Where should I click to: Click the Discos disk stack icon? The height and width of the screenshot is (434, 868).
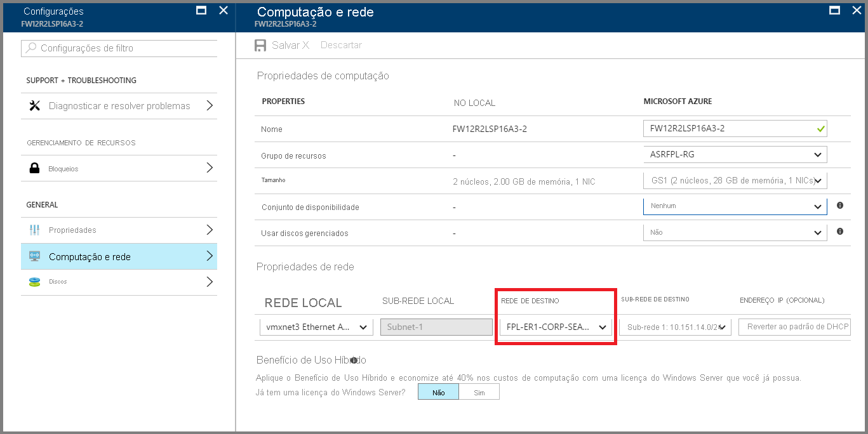point(35,282)
